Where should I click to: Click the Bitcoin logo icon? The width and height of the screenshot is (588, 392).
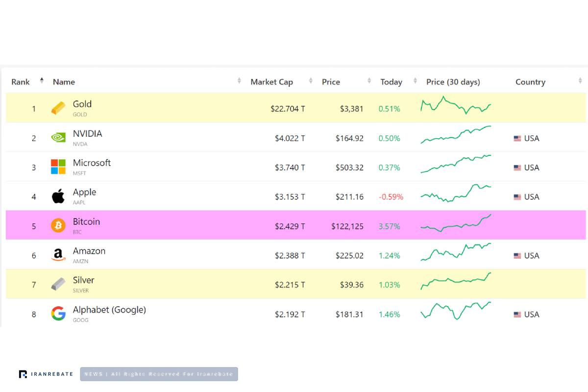(x=58, y=225)
